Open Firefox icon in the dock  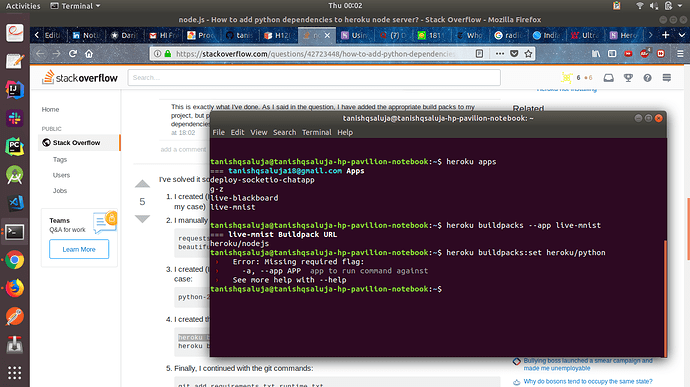tap(15, 288)
